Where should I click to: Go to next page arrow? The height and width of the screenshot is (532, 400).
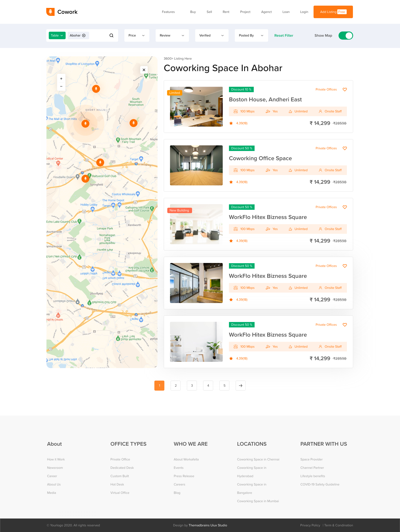pos(240,386)
